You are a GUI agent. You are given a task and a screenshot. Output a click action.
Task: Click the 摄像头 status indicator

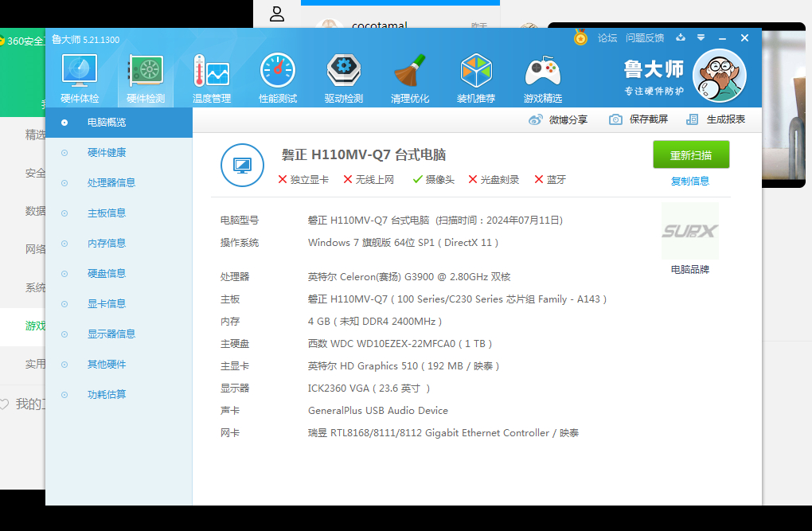(x=433, y=180)
